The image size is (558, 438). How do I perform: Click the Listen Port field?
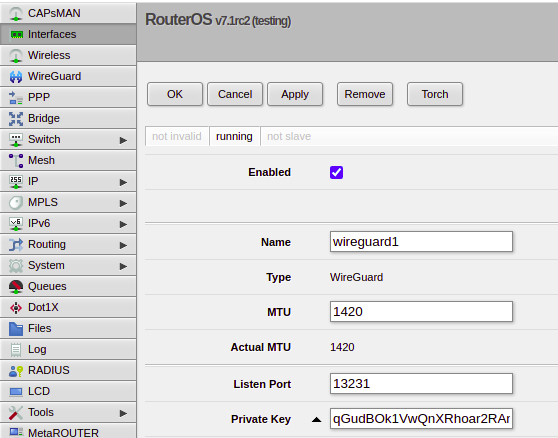[421, 384]
